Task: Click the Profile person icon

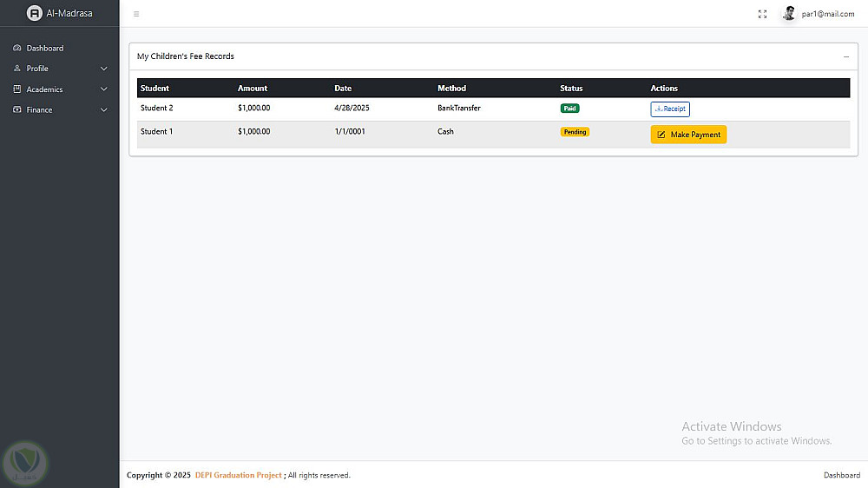Action: (x=17, y=68)
